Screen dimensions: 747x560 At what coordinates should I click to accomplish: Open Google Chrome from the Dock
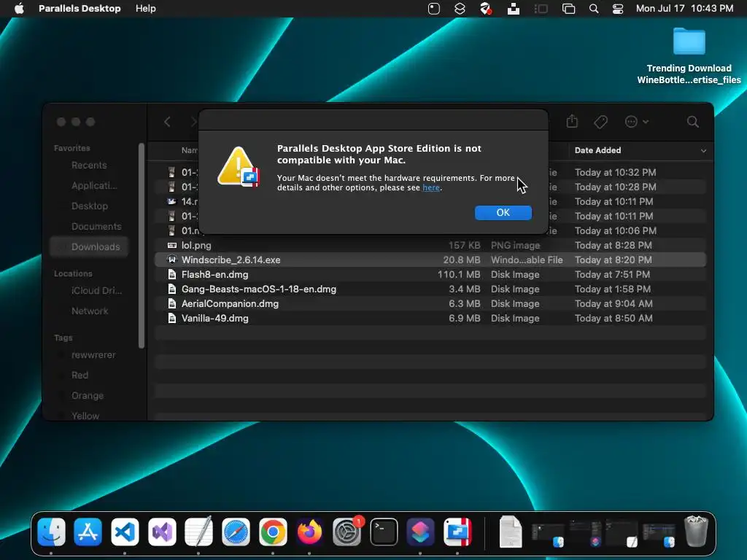coord(273,532)
